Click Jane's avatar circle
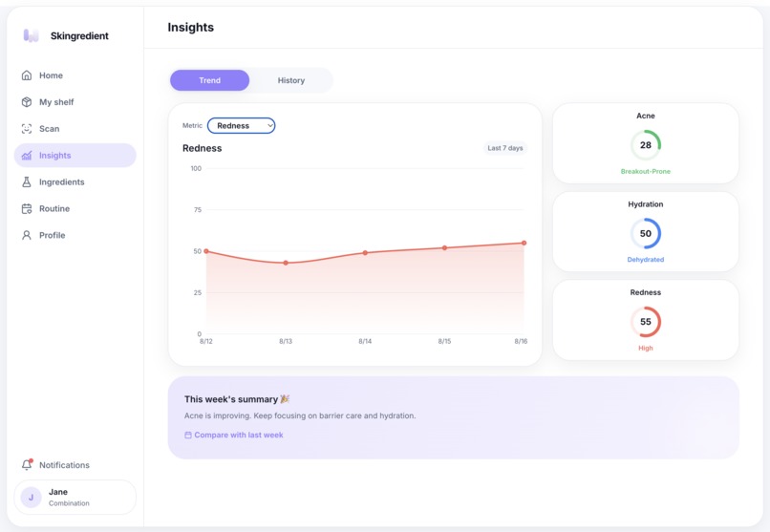Viewport: 770px width, 532px height. [x=31, y=498]
